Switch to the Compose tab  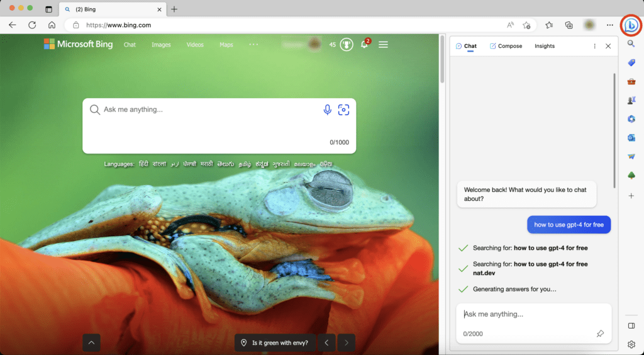(x=506, y=46)
